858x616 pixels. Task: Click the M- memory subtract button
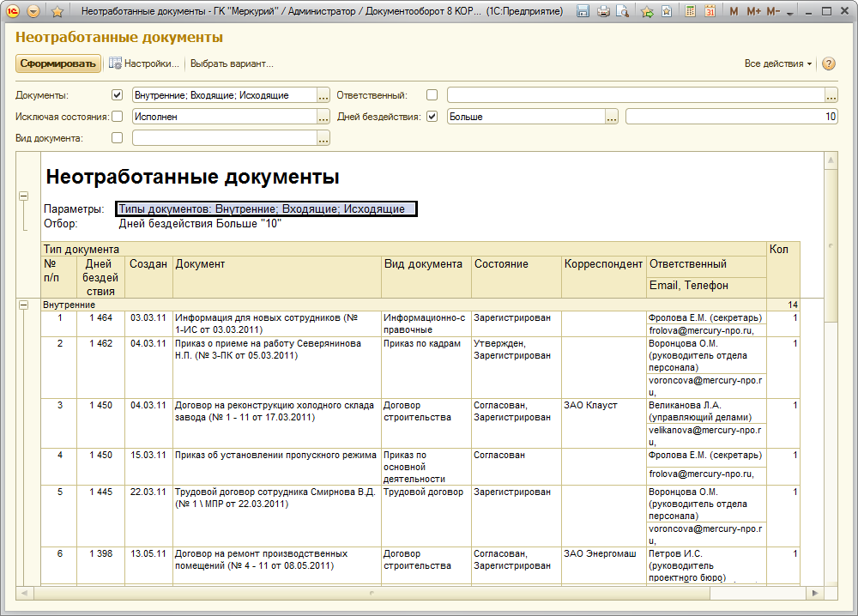pos(773,11)
